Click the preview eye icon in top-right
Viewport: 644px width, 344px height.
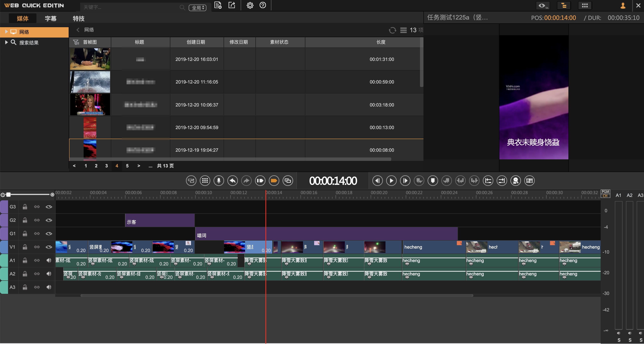[x=543, y=6]
